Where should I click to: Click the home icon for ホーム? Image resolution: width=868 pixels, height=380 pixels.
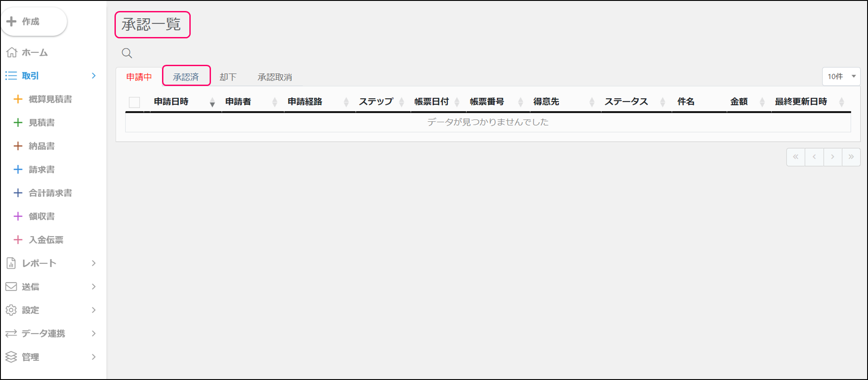click(11, 52)
